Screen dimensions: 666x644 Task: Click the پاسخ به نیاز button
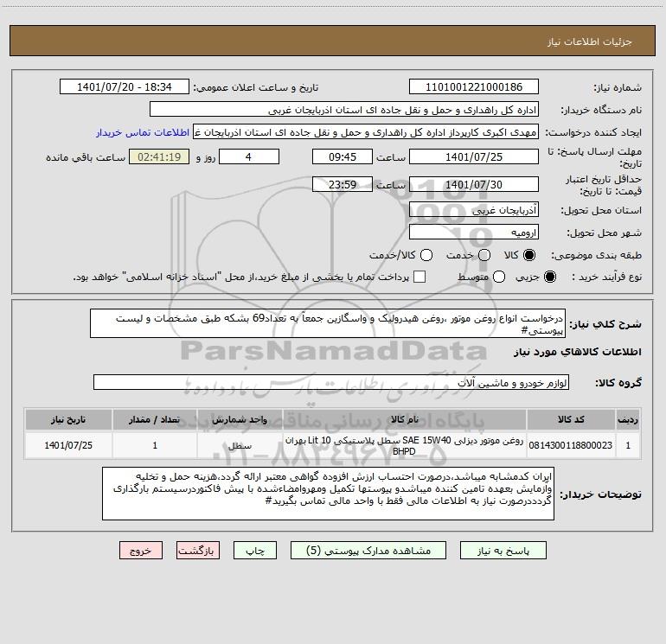[503, 550]
